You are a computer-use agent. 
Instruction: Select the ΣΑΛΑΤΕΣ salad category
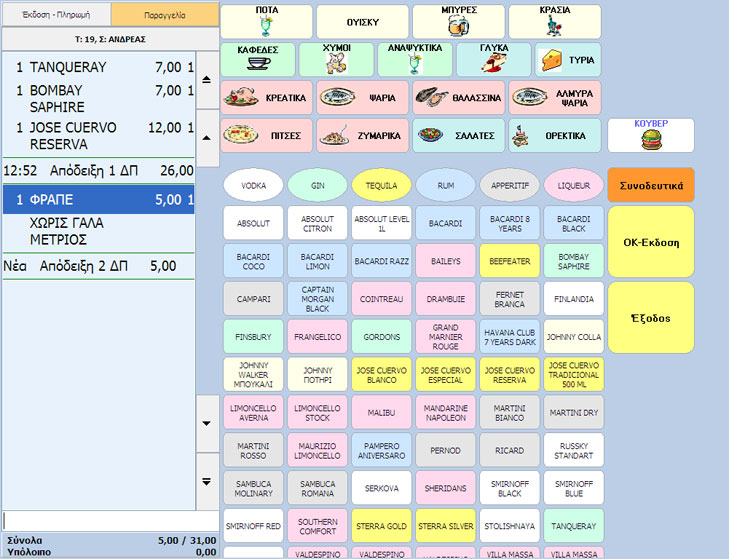(x=457, y=135)
